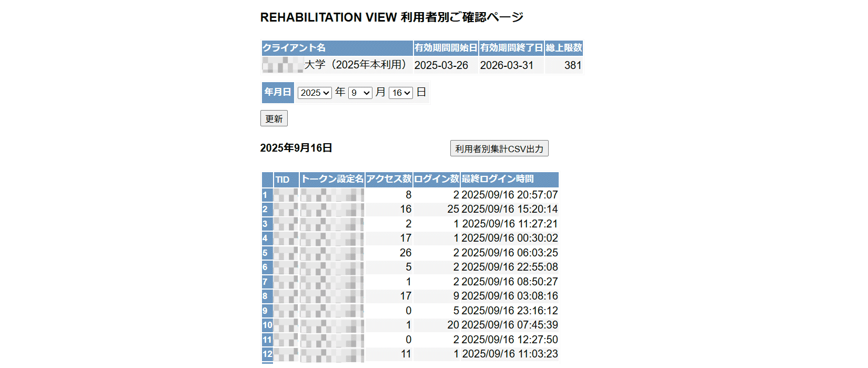Click the access count 26 in row 5
This screenshot has width=868, height=368.
(405, 253)
